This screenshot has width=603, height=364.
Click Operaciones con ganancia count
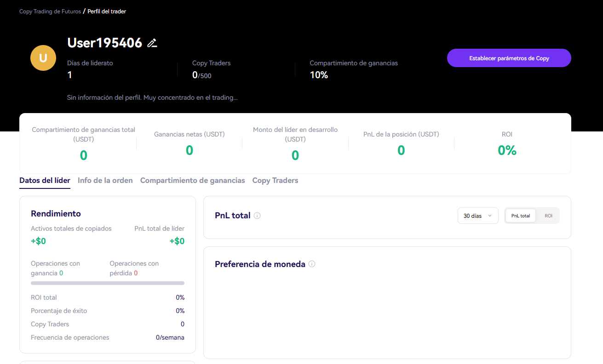61,273
